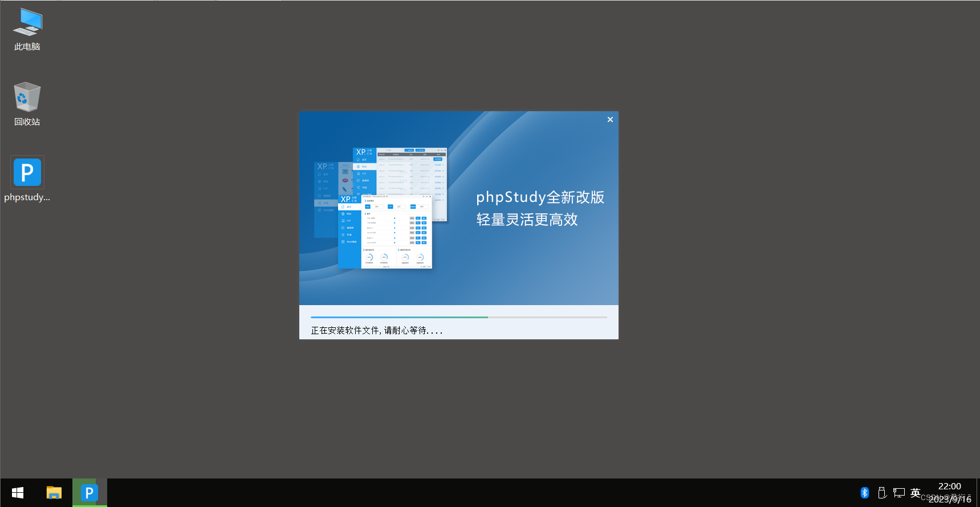Screen dimensions: 980x507
Task: Open the network tray icon
Action: [899, 493]
